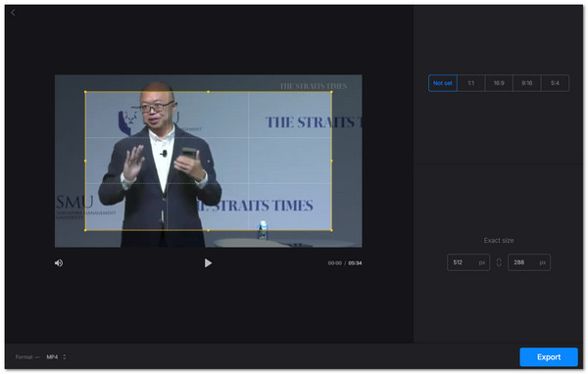The height and width of the screenshot is (374, 588).
Task: Go back using the top-left arrow
Action: click(13, 13)
